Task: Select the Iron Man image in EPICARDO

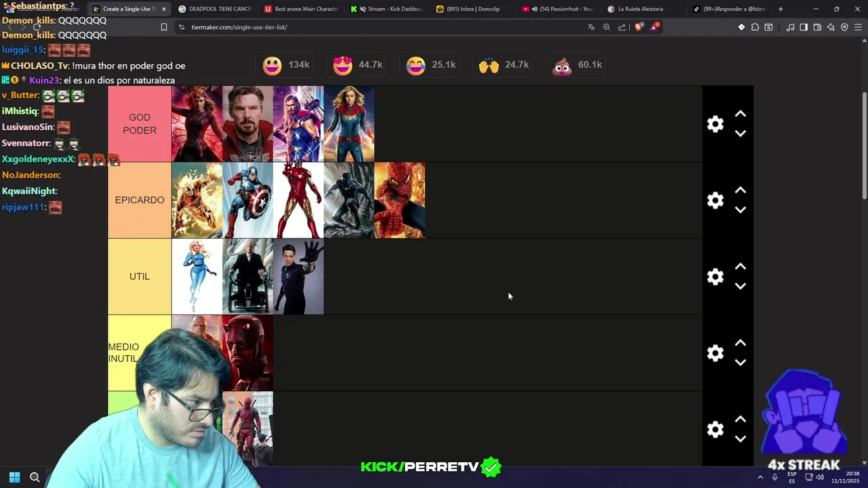Action: pos(298,201)
